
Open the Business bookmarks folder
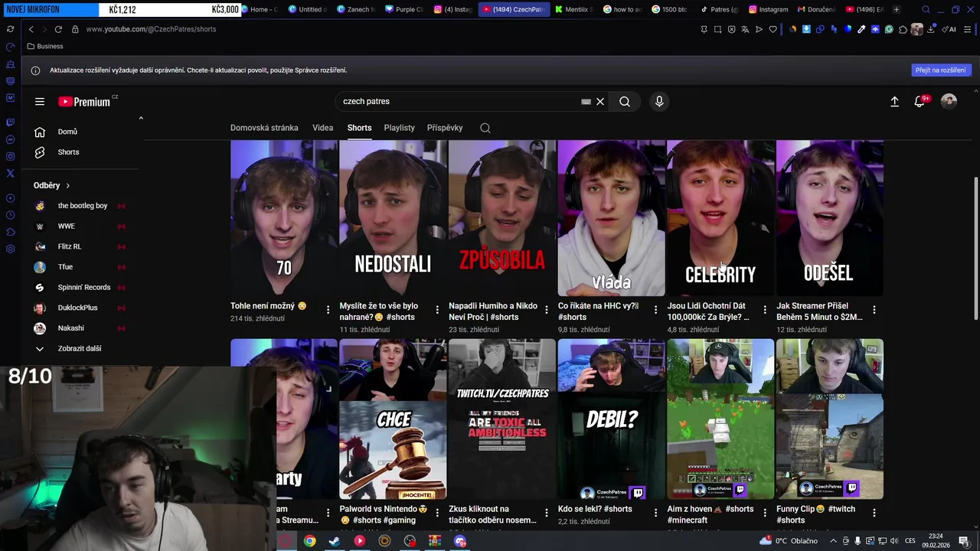45,46
